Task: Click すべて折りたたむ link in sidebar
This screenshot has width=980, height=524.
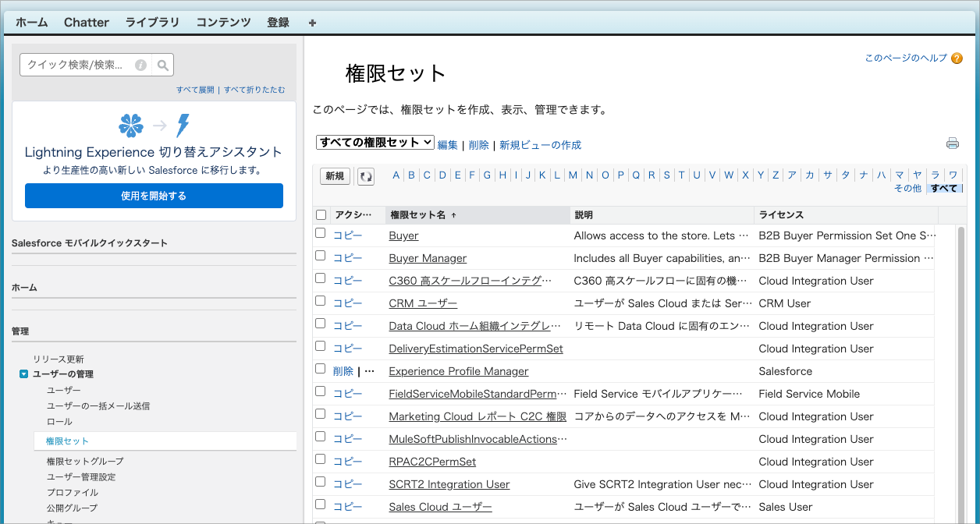Action: click(254, 90)
